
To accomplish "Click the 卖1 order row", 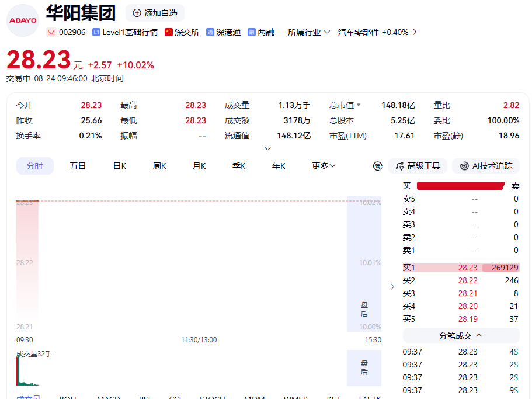I will point(461,251).
